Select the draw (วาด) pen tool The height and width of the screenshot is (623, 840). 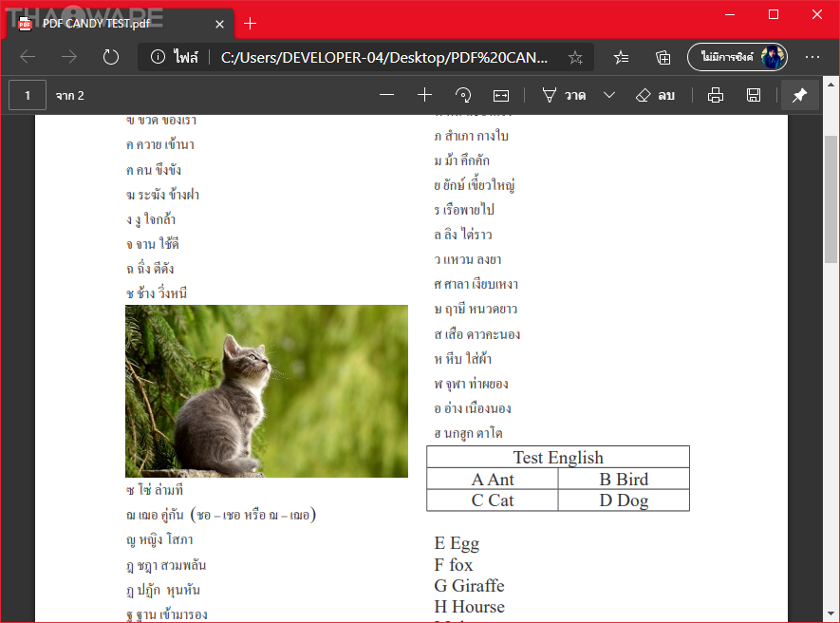pyautogui.click(x=563, y=95)
